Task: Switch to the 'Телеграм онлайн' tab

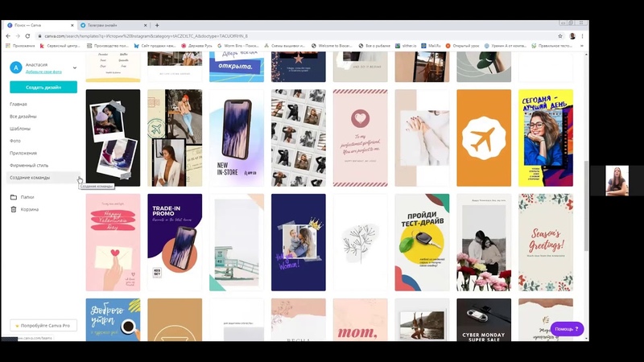Action: [x=114, y=26]
